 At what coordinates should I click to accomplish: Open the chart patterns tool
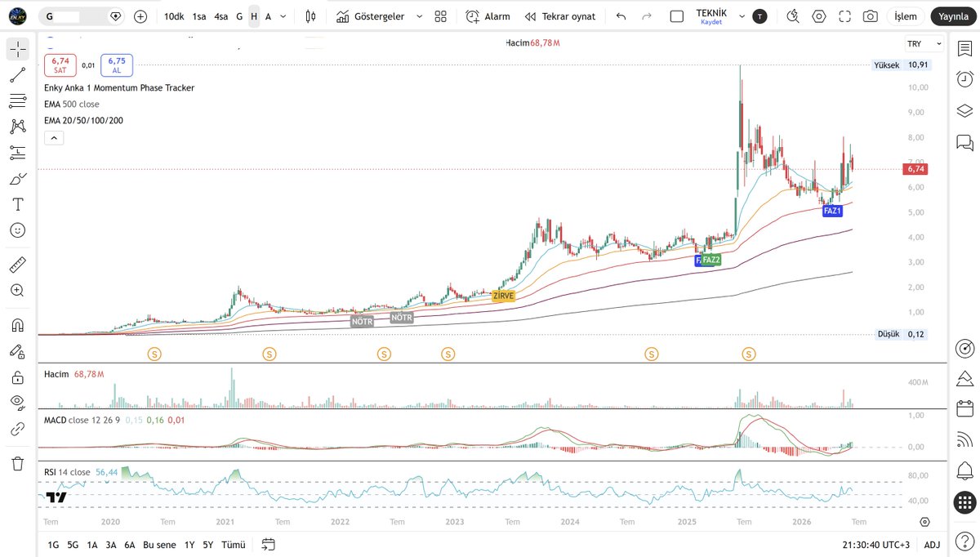(x=18, y=127)
